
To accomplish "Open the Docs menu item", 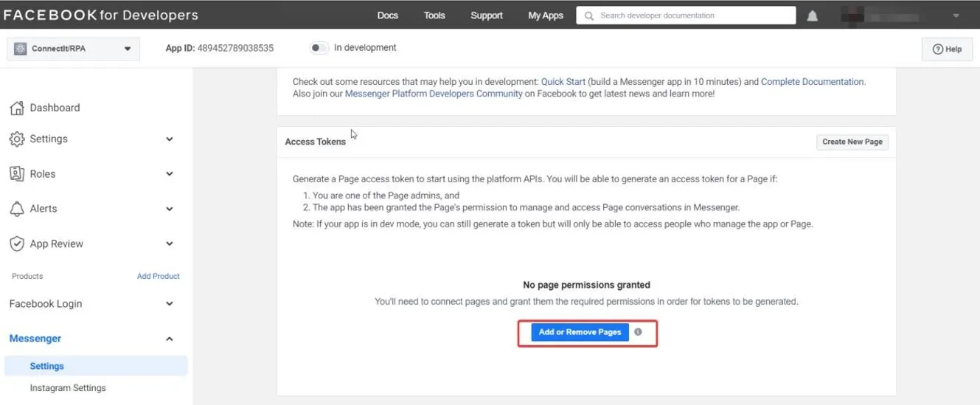I will click(x=387, y=15).
